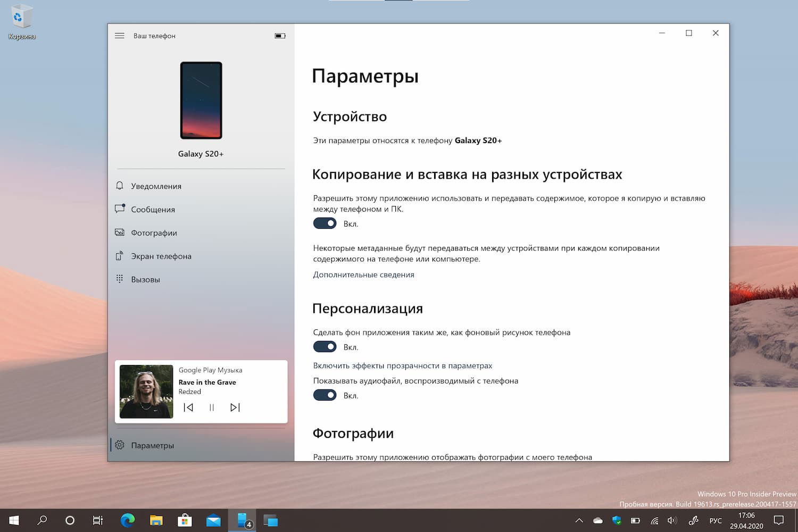
Task: Open Уведомления in the sidebar
Action: pos(201,186)
